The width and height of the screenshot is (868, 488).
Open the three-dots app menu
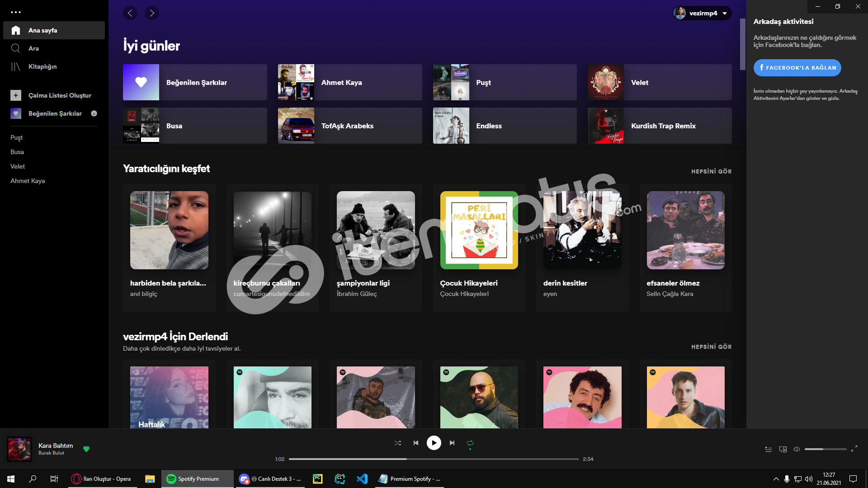[x=16, y=12]
